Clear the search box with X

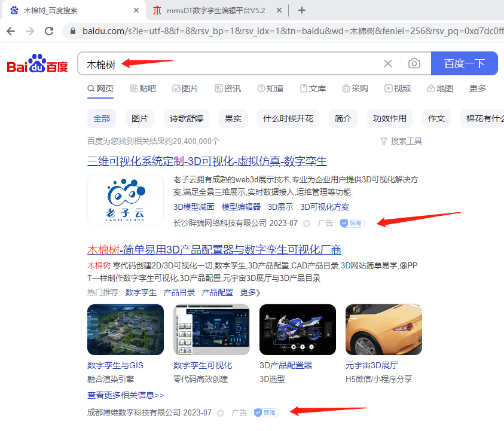point(388,63)
